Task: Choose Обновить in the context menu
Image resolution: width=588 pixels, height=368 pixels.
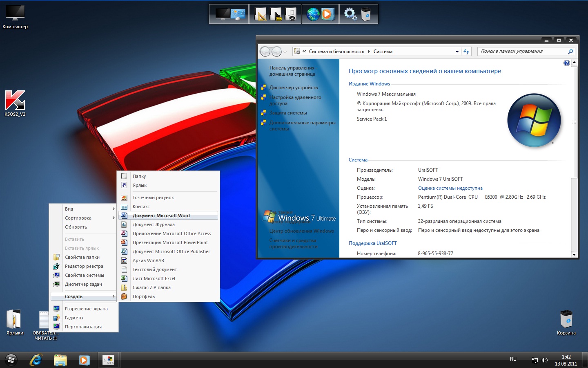Action: pyautogui.click(x=84, y=227)
